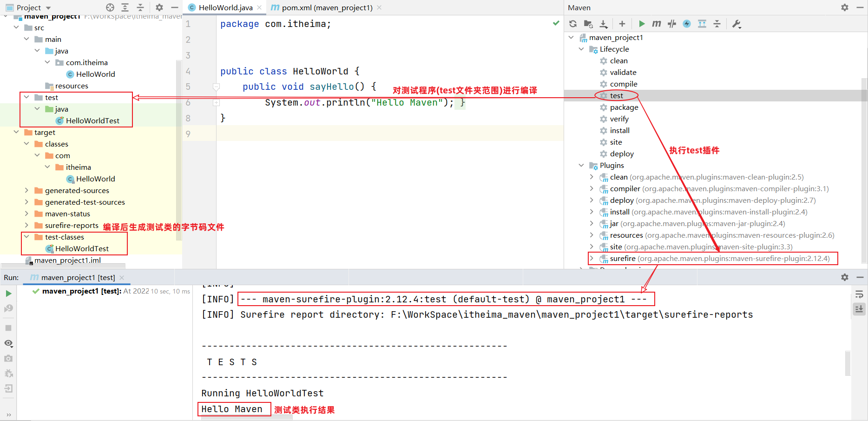
Task: Click Add Maven Projects plus icon
Action: (622, 24)
